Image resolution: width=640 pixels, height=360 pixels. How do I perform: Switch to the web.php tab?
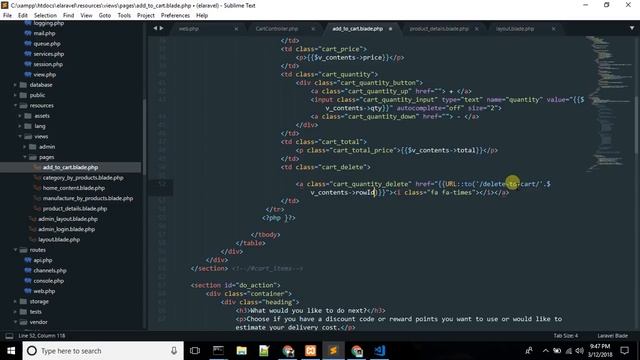(x=189, y=29)
